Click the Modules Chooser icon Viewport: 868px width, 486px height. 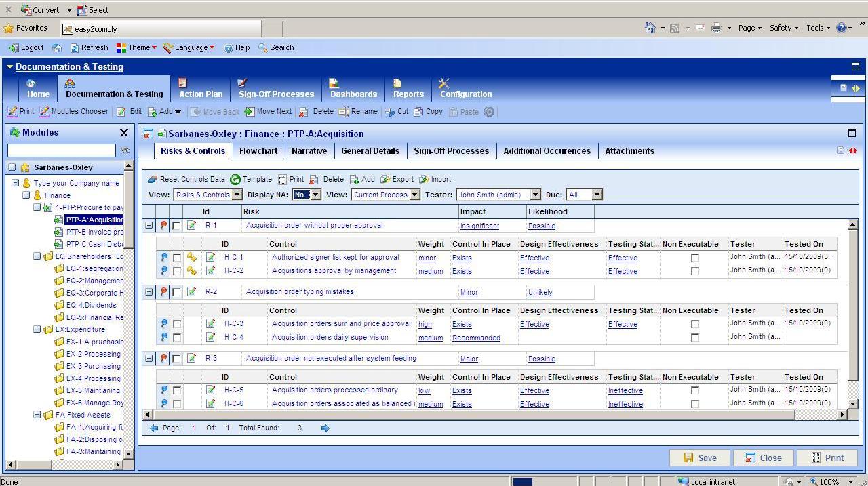45,112
